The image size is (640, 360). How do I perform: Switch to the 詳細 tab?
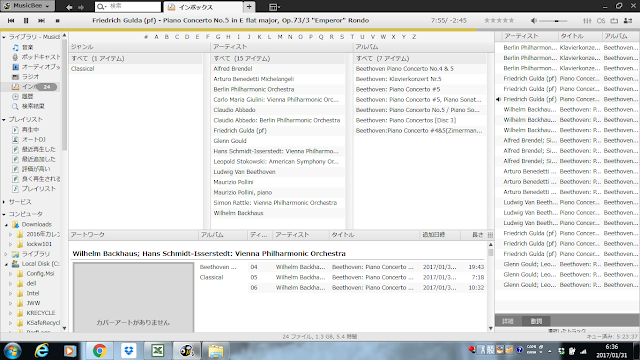508,321
